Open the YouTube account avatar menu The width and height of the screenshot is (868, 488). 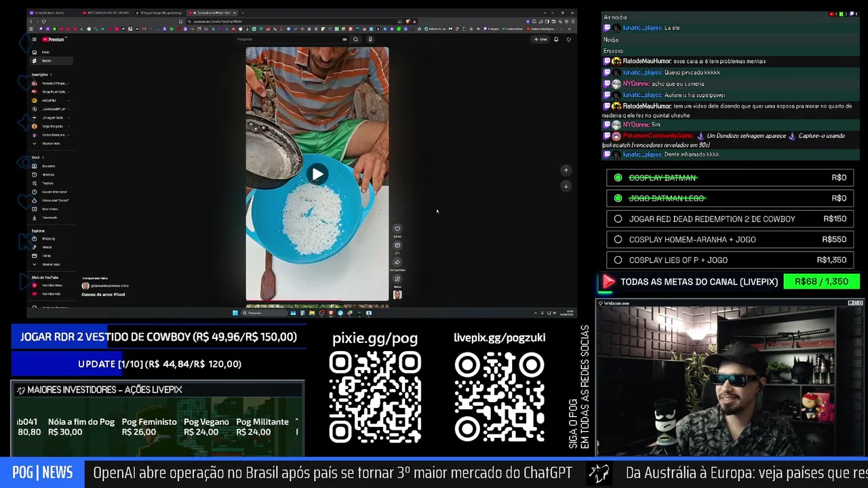click(x=568, y=39)
